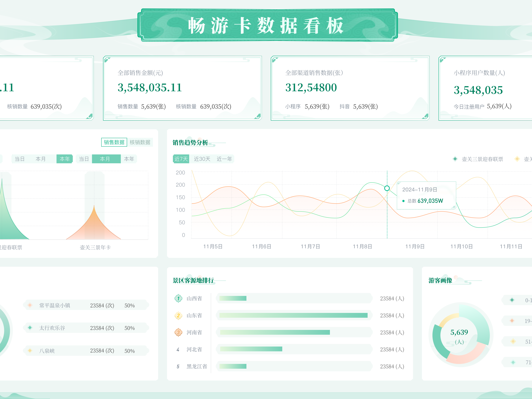The image size is (532, 399).
Task: Click the rank 2 badge beside 山东省
Action: tap(178, 315)
